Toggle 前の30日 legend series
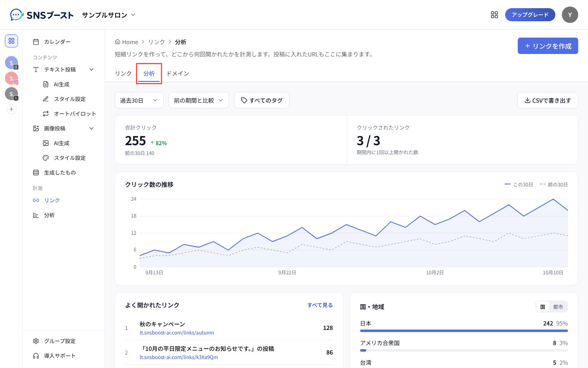 coord(554,185)
